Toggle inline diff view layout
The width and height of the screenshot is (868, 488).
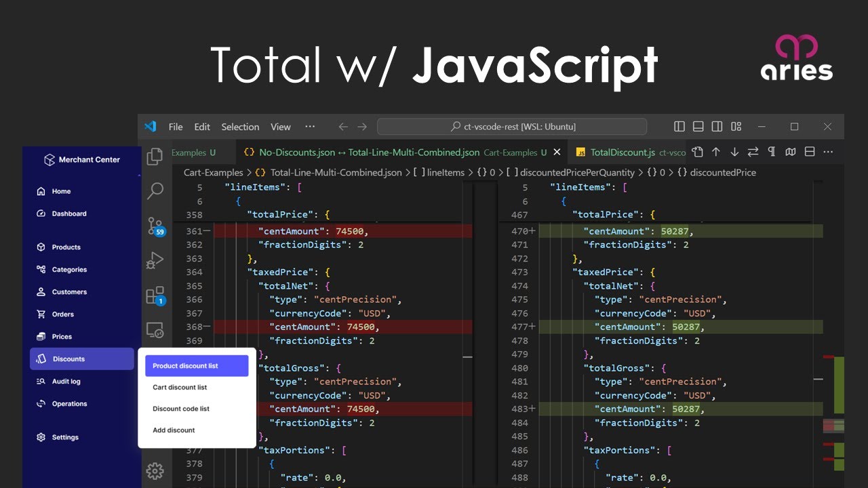(809, 152)
